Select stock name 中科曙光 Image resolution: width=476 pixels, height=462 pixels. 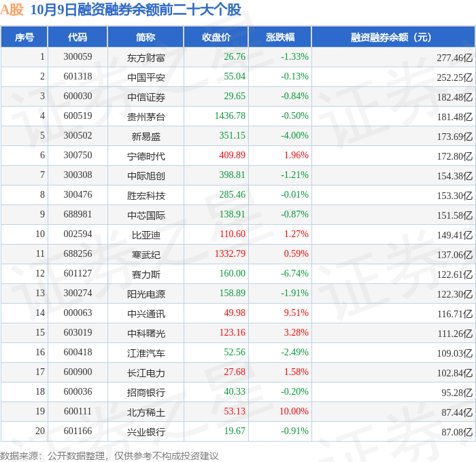146,334
